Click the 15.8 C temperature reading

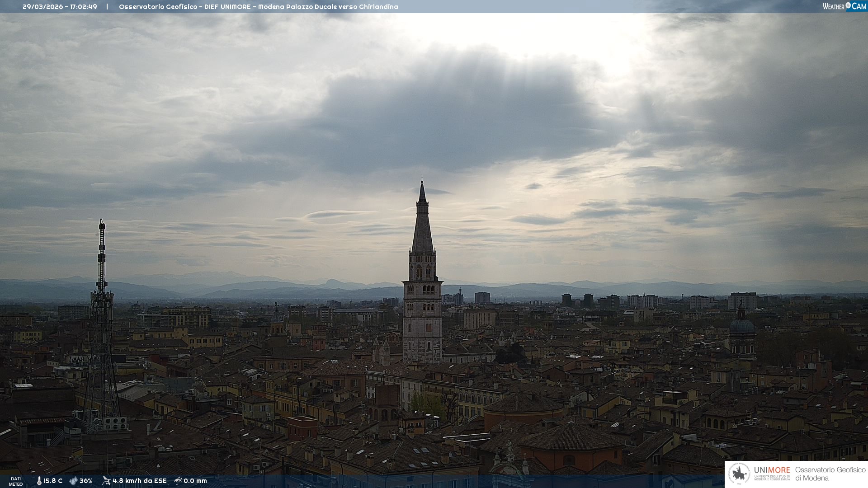(53, 481)
